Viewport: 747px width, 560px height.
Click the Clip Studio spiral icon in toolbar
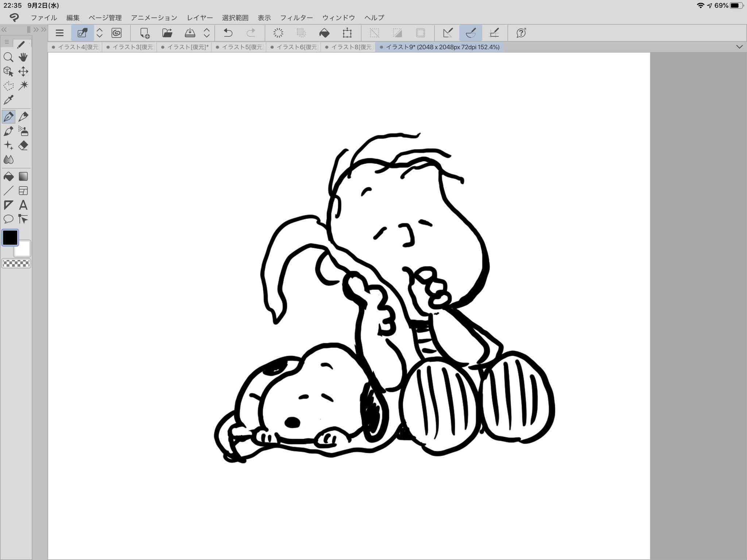pyautogui.click(x=116, y=33)
